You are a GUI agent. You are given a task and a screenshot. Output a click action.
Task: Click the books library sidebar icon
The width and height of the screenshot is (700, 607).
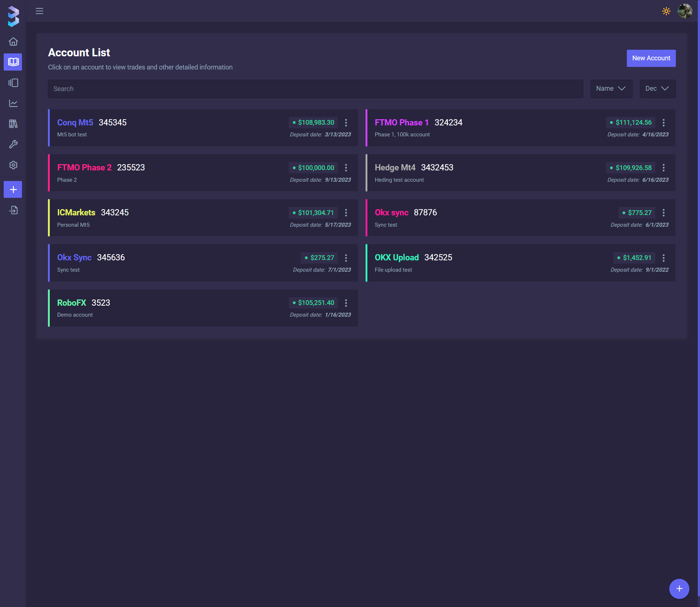pyautogui.click(x=13, y=124)
